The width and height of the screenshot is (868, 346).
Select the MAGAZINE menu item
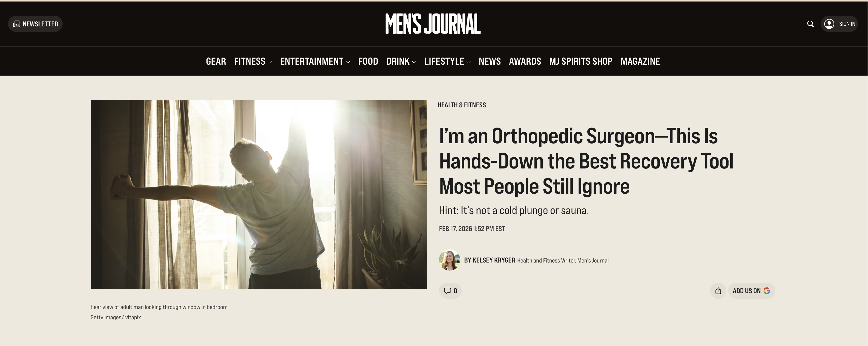640,61
